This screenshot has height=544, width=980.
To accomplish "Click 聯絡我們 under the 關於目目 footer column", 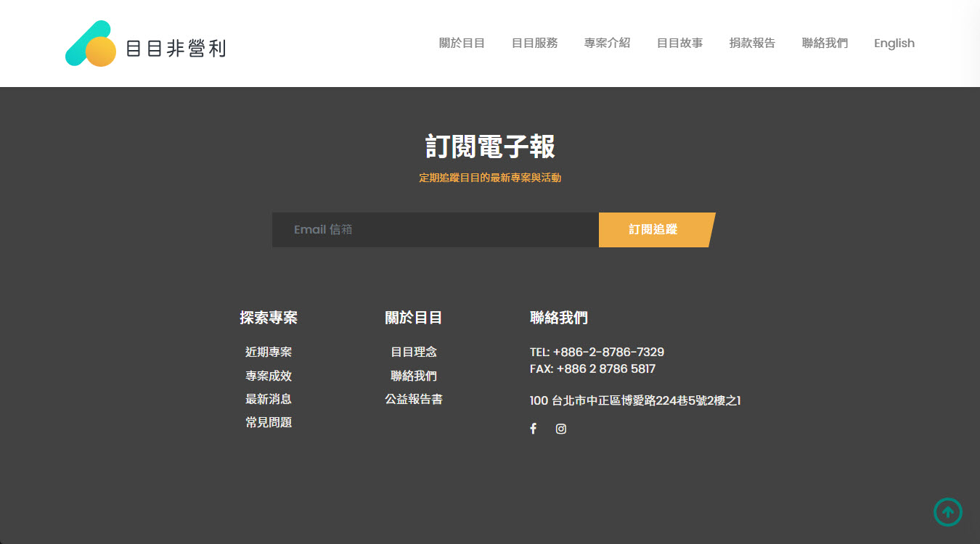I will click(414, 376).
